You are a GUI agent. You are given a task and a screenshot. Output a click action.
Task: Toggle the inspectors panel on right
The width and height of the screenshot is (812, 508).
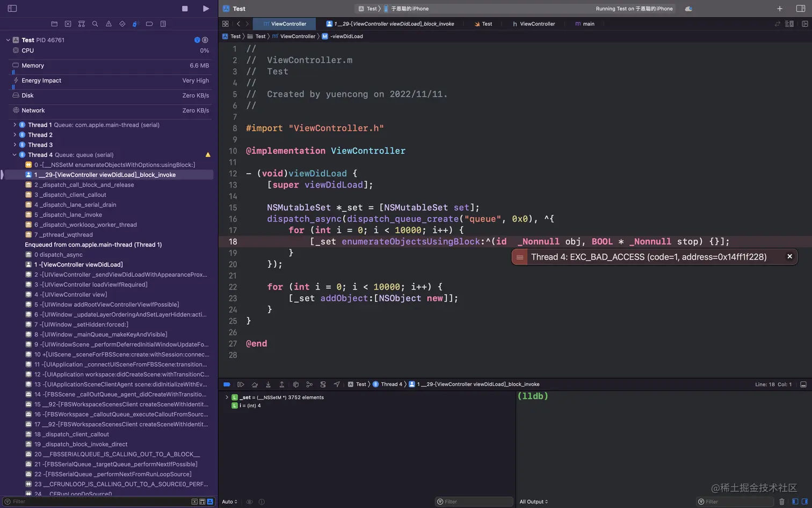point(801,9)
